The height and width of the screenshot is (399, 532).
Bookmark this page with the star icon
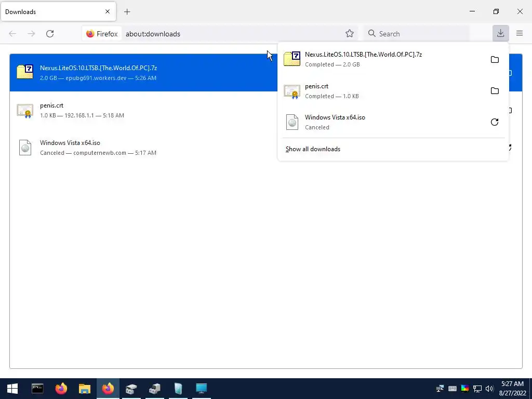[350, 33]
